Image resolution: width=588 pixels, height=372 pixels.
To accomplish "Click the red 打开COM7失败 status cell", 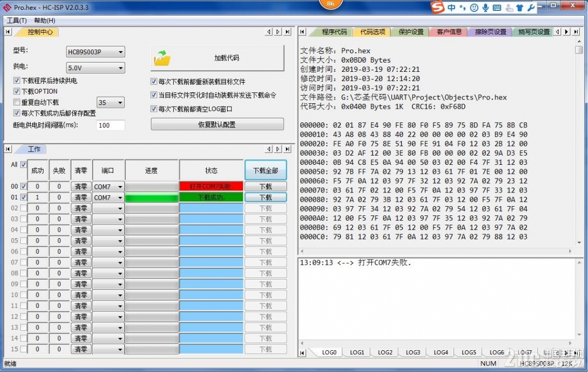I will coord(211,187).
